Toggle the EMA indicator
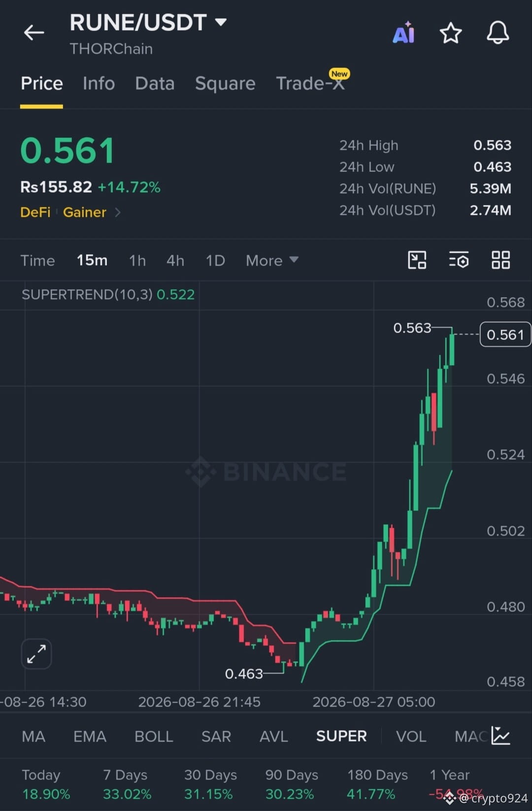532x811 pixels. [90, 736]
